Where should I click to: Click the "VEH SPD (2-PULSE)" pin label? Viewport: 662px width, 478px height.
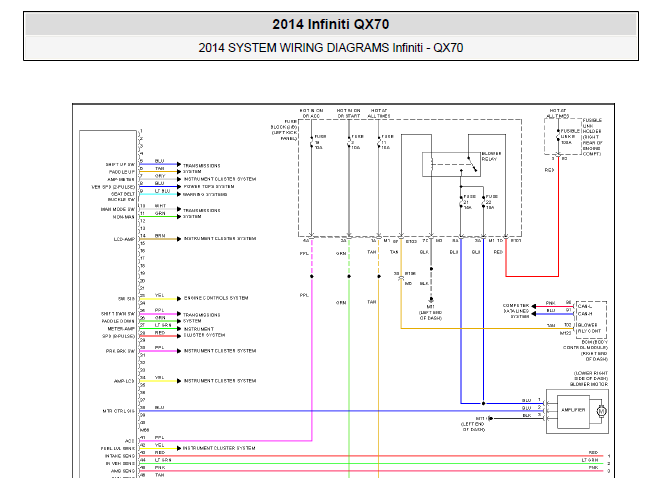113,187
